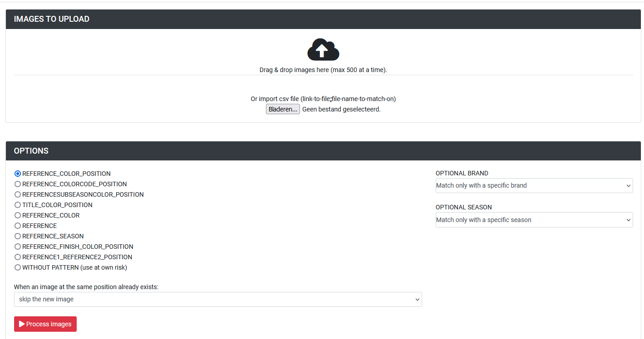This screenshot has width=644, height=339.
Task: Click the 'Or import csv file' text
Action: [x=323, y=99]
